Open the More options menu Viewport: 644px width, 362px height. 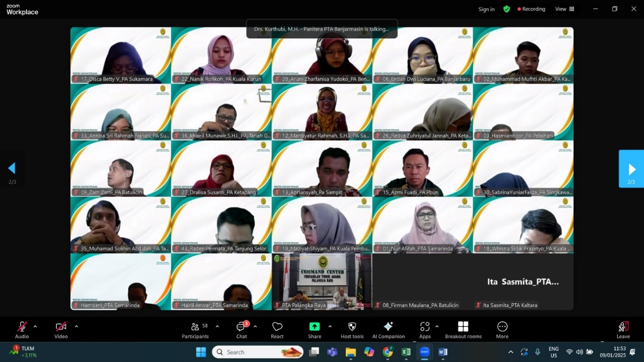point(502,330)
